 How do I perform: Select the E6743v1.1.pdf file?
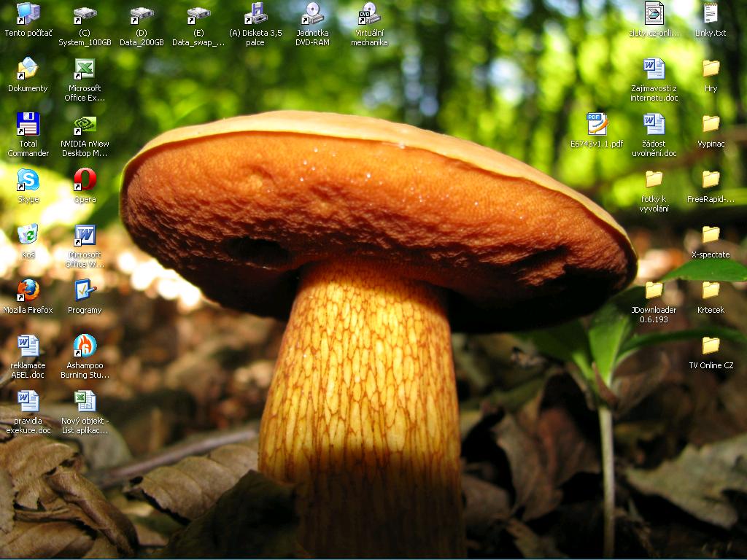point(597,125)
